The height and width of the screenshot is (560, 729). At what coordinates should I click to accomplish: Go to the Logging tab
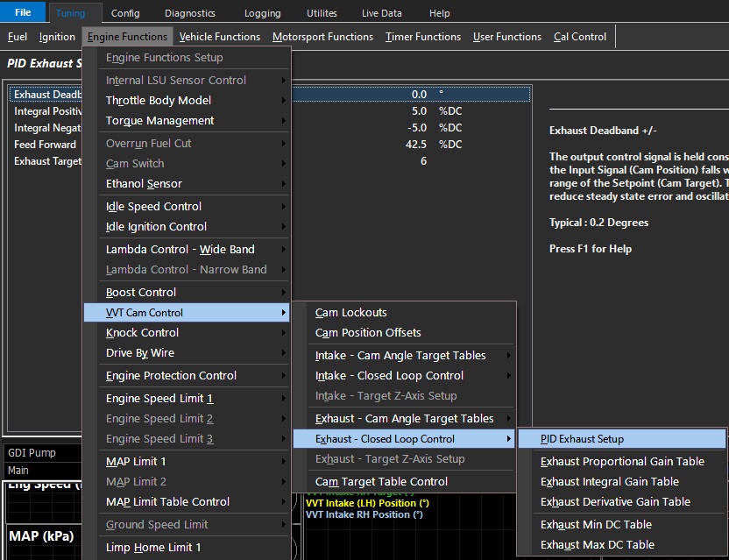pos(262,13)
